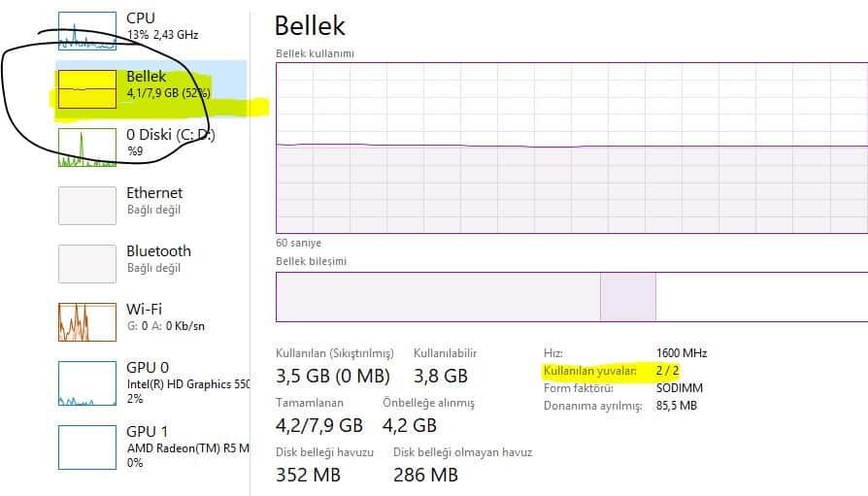Viewport: 868px width, 496px height.
Task: Click the GPU 1 graph thumbnail
Action: [x=86, y=446]
